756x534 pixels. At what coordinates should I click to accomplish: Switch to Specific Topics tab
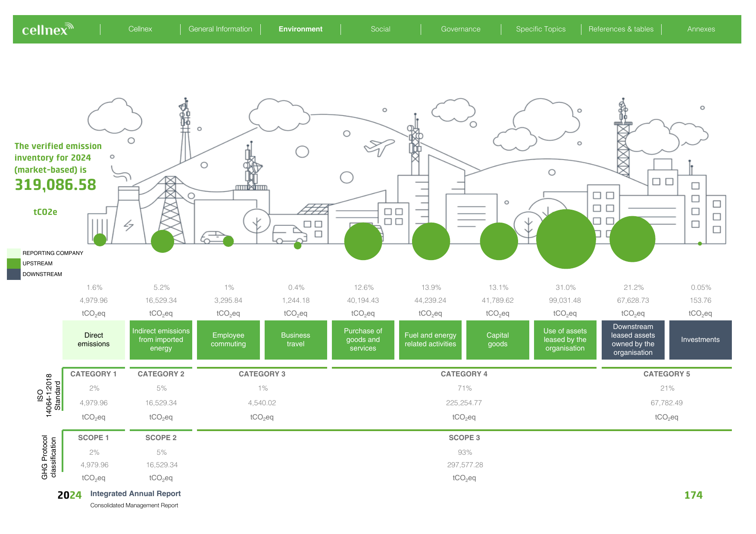541,29
